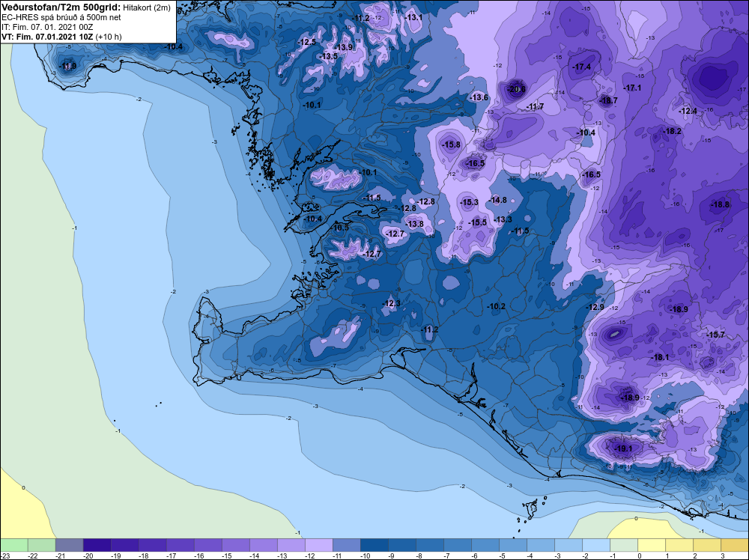Viewport: 749px width, 560px height.
Task: Click the -23 light green legend swatch
Action: (13, 545)
